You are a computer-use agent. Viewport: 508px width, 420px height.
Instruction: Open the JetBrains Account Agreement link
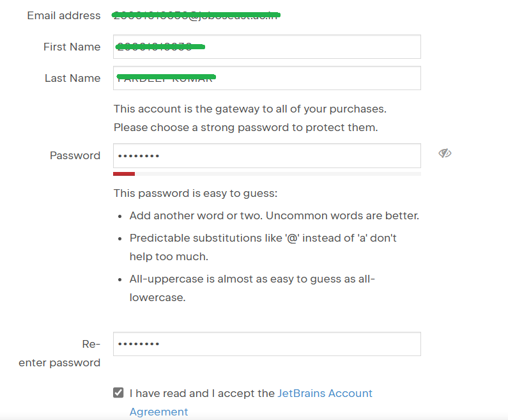point(325,393)
